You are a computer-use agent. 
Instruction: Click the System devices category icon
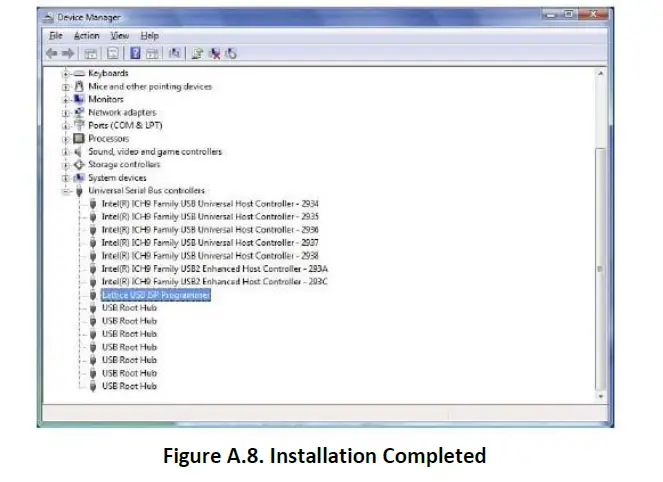(x=79, y=178)
